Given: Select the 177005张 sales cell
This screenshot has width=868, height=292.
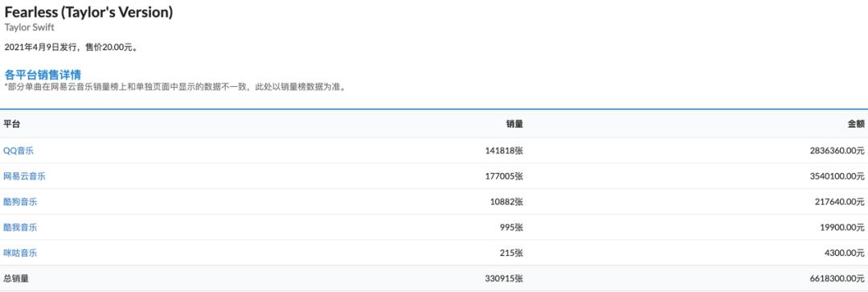Looking at the screenshot, I should pyautogui.click(x=505, y=176).
